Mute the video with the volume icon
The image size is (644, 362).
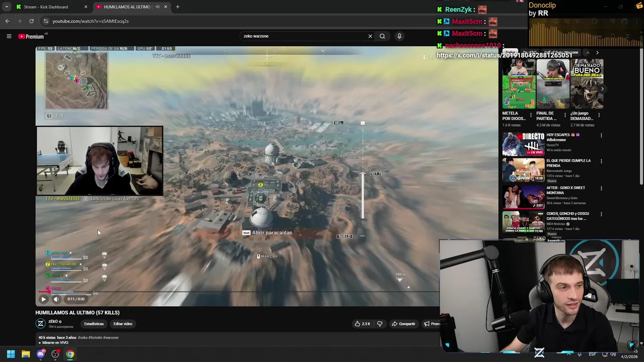coord(56,299)
